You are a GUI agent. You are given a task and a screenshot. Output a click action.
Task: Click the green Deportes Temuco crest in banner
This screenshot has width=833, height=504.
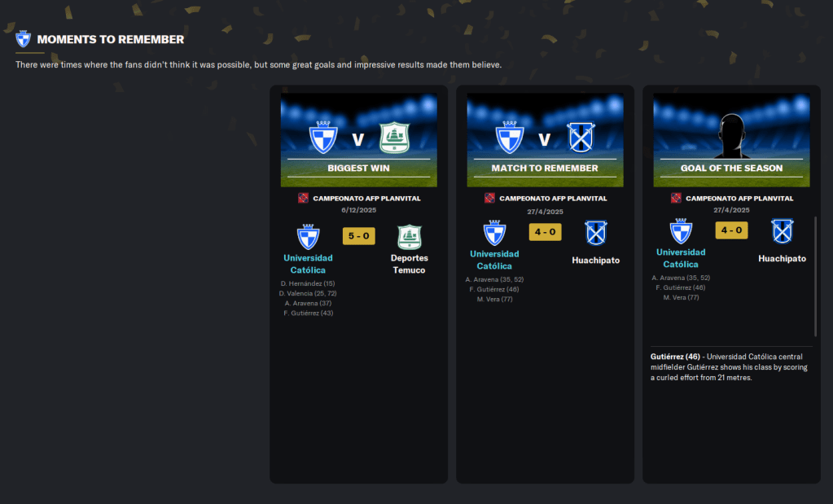(394, 138)
